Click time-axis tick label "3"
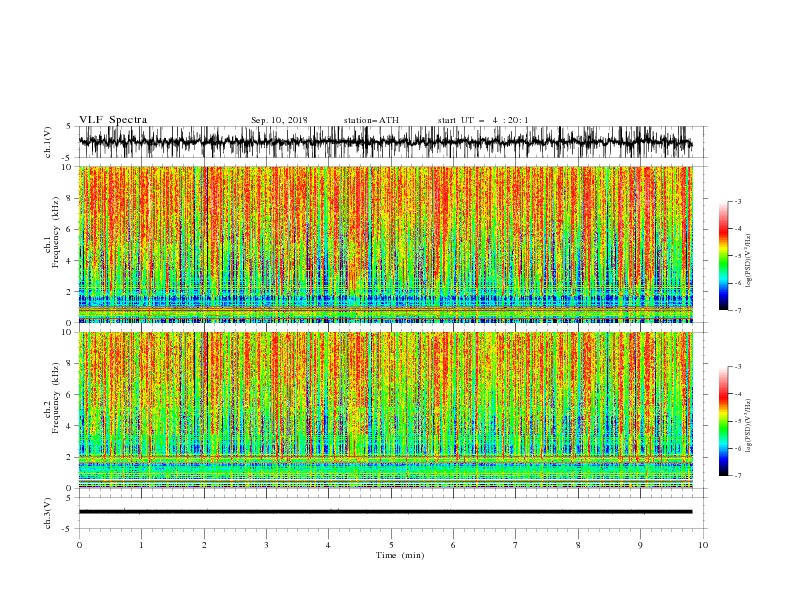Image resolution: width=792 pixels, height=612 pixels. coord(266,545)
